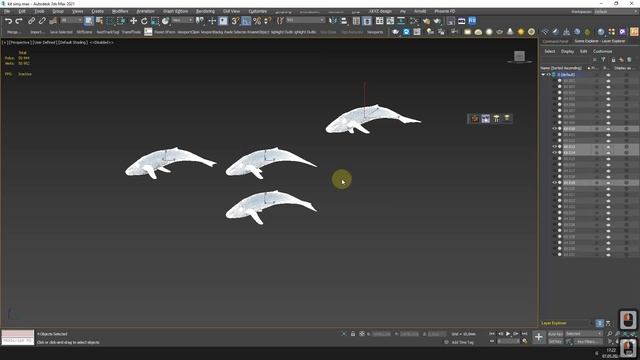This screenshot has width=640, height=360.
Task: Open the Rendering menu
Action: 205,11
